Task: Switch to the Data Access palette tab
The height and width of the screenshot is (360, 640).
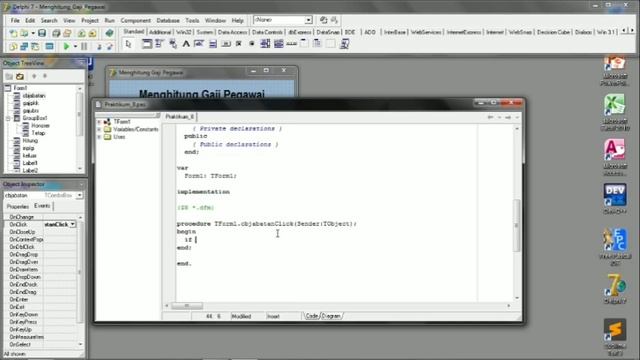Action: pos(232,32)
